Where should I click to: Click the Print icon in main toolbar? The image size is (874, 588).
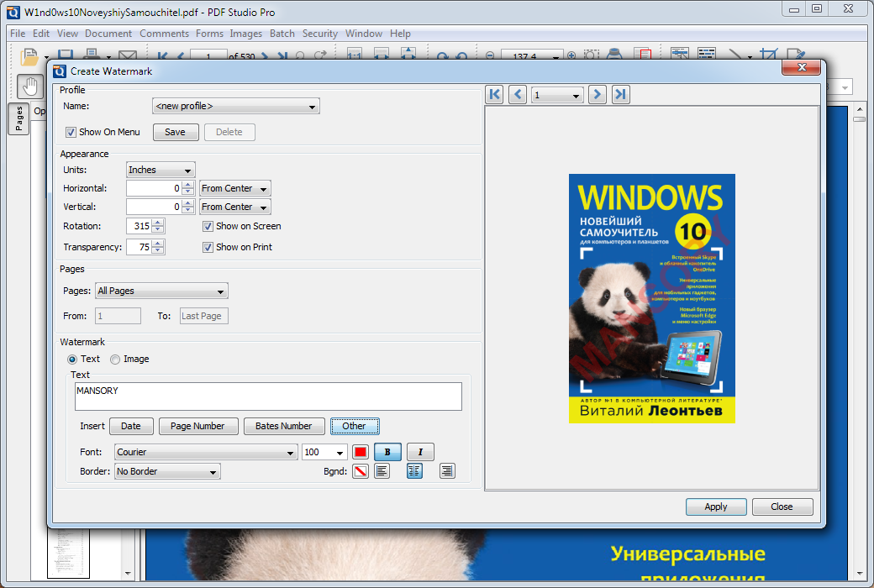coord(92,55)
